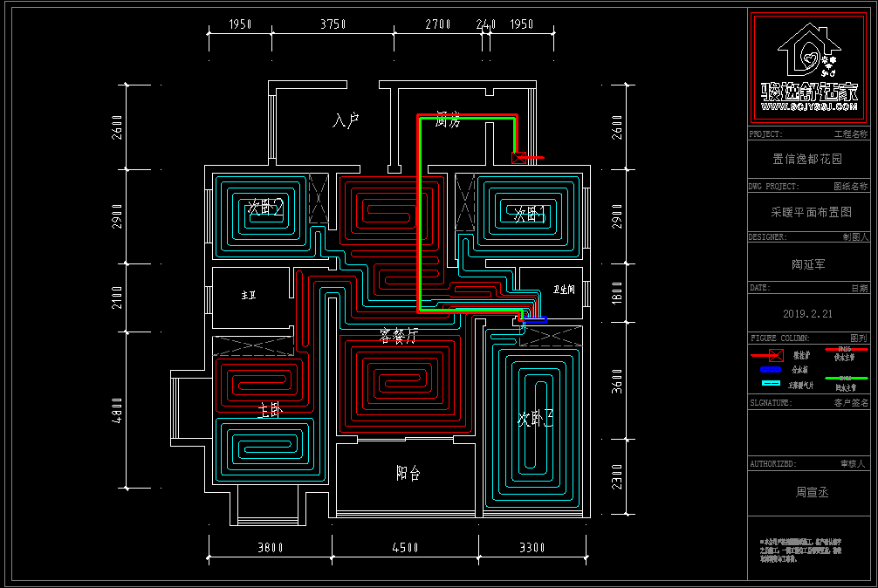The height and width of the screenshot is (588, 878).
Task: Select the 入户 entrance label
Action: (x=346, y=121)
